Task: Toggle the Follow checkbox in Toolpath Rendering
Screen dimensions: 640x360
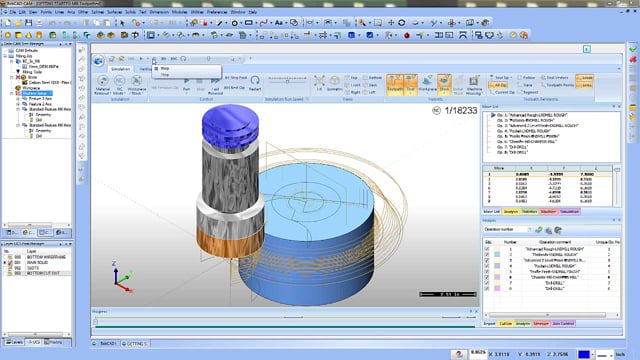Action: click(x=526, y=78)
